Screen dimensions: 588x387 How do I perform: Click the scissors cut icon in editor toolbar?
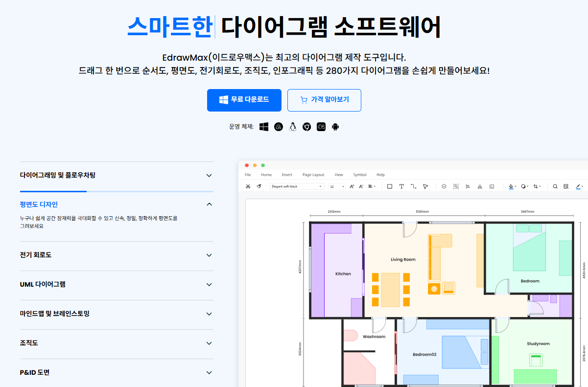[248, 186]
